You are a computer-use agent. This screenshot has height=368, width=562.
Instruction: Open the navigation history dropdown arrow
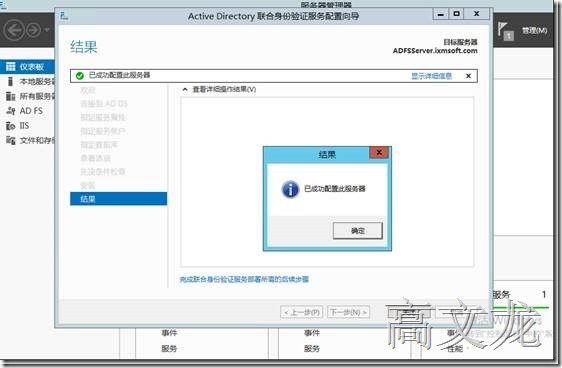(47, 30)
